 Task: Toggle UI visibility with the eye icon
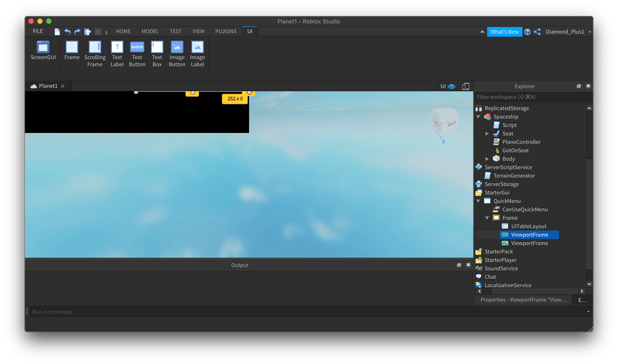(451, 86)
